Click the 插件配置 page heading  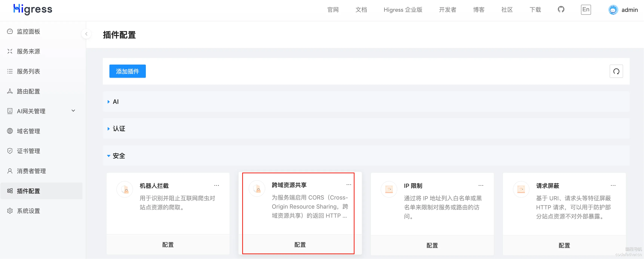(x=119, y=35)
